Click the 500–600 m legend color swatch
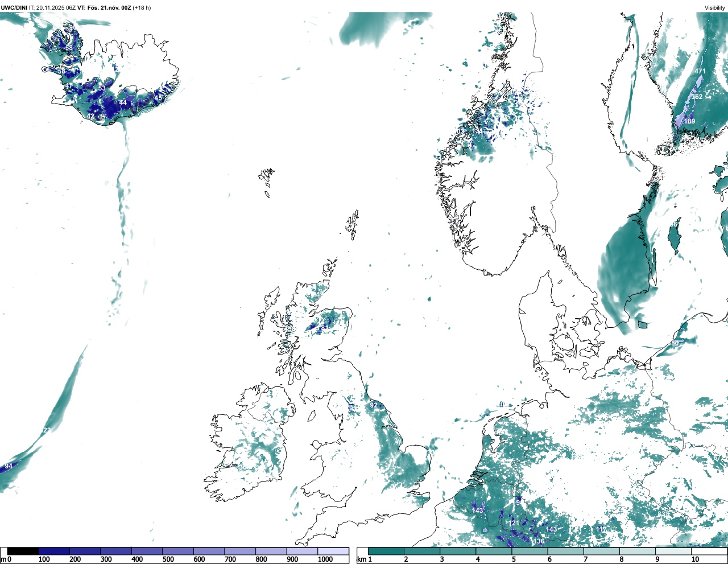This screenshot has height=564, width=728. pos(178,551)
